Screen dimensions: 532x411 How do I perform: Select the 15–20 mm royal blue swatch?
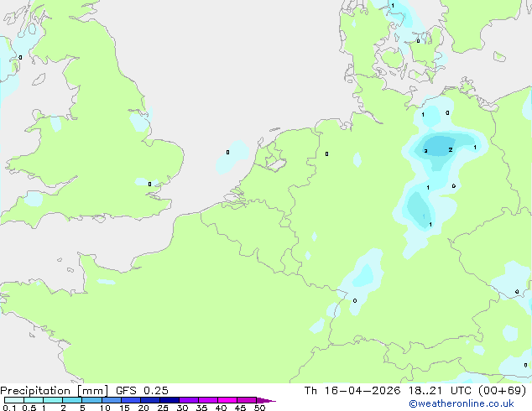click(x=131, y=400)
